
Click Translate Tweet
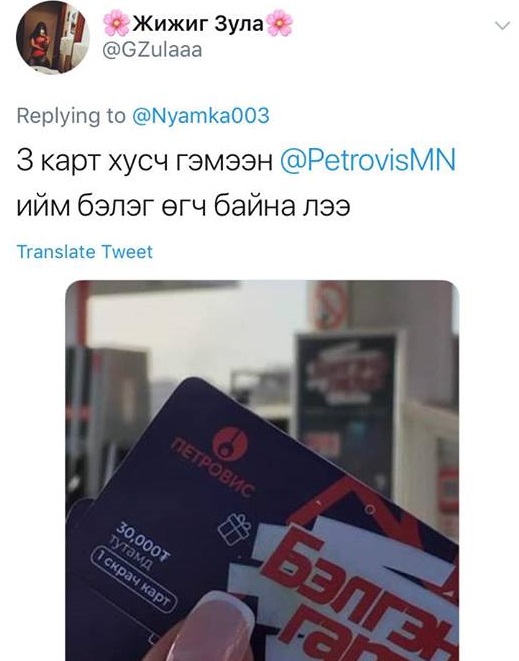(x=84, y=252)
